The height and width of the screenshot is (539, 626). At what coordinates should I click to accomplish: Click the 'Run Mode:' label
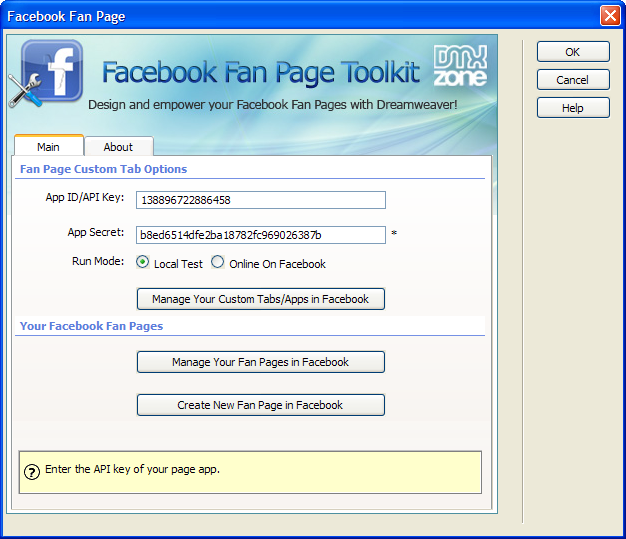coord(98,261)
